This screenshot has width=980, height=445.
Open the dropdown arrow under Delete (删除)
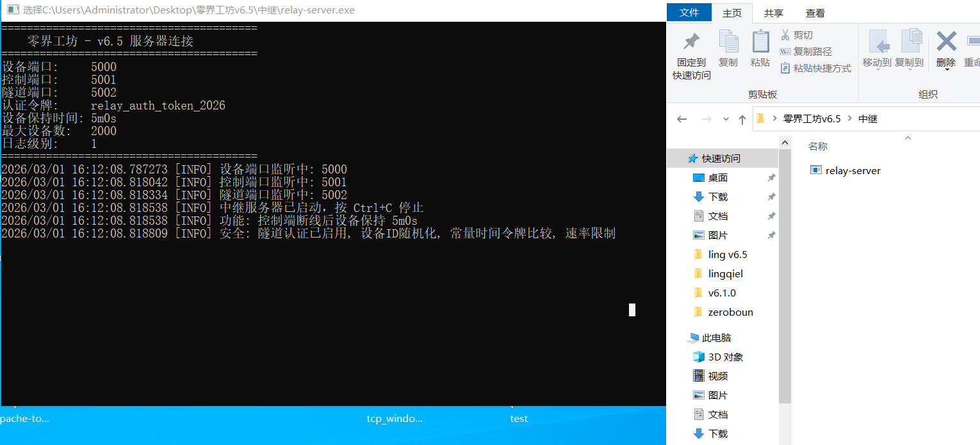point(946,70)
